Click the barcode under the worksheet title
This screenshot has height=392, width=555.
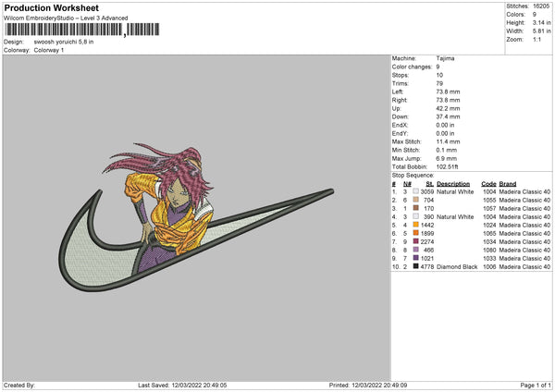(81, 30)
